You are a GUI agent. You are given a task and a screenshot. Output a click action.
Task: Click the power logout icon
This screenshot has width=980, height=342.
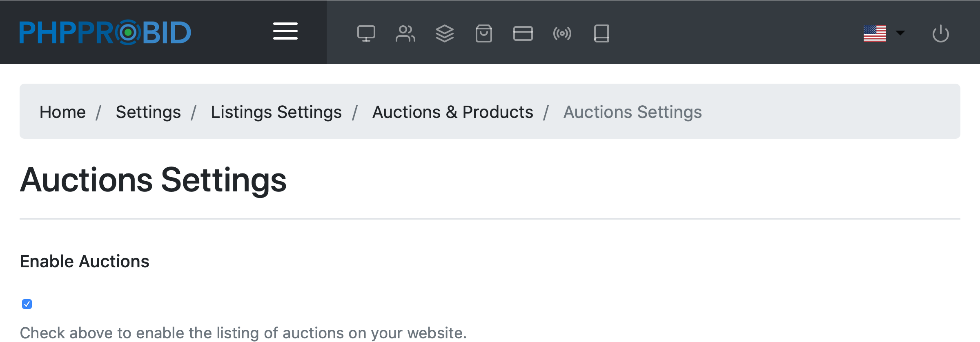click(940, 33)
